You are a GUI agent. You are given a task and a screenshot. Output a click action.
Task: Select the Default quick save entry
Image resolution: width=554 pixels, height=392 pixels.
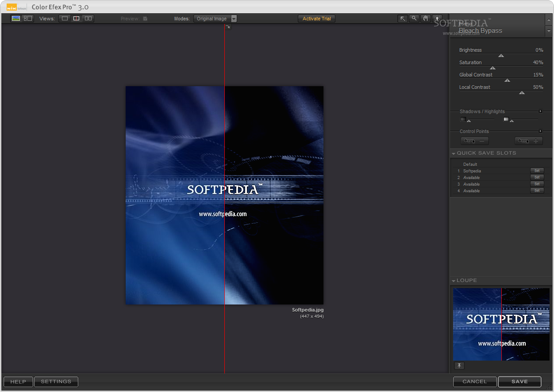(x=470, y=164)
